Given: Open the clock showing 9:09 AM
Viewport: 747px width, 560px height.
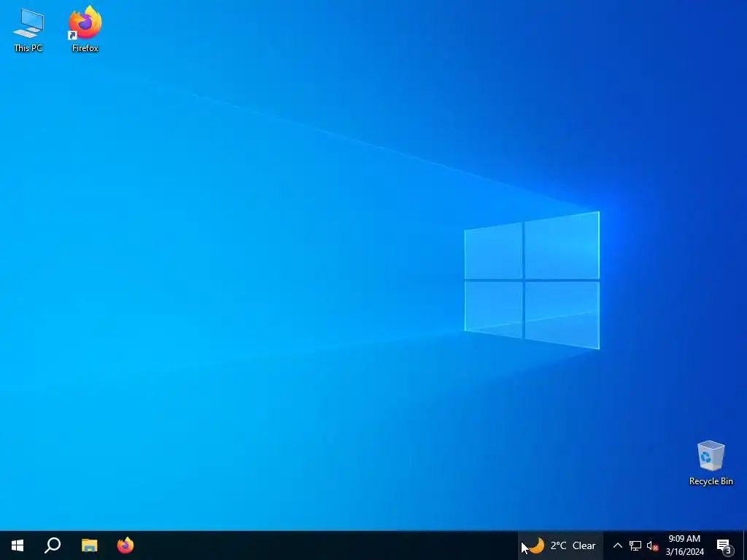Looking at the screenshot, I should (x=684, y=545).
